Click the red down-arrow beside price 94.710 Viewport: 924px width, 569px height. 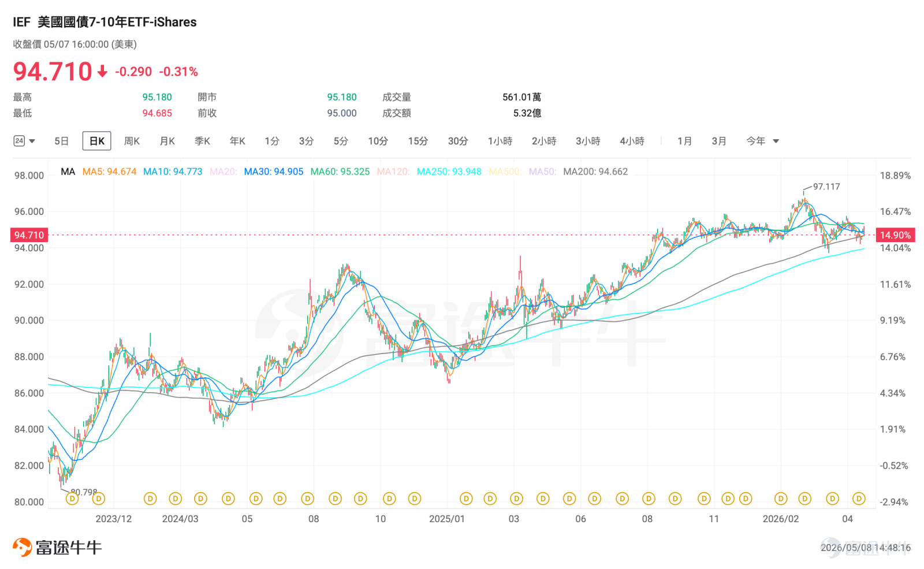102,72
